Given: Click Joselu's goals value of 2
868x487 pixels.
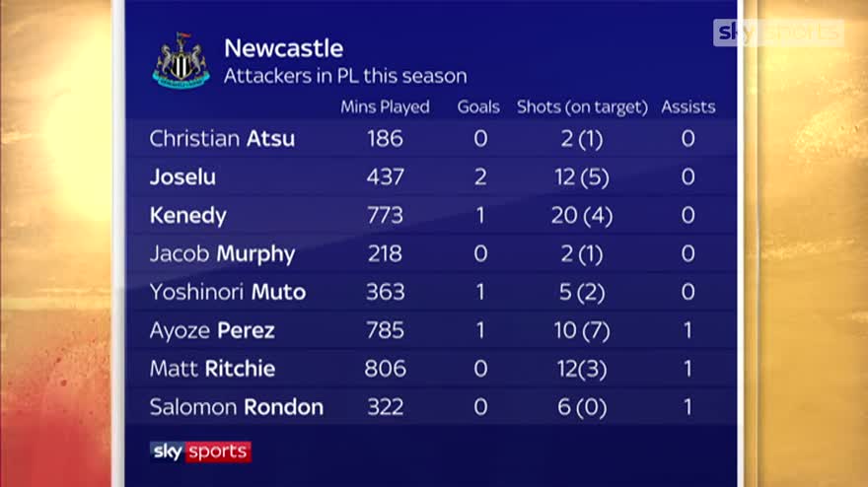Looking at the screenshot, I should (x=480, y=177).
